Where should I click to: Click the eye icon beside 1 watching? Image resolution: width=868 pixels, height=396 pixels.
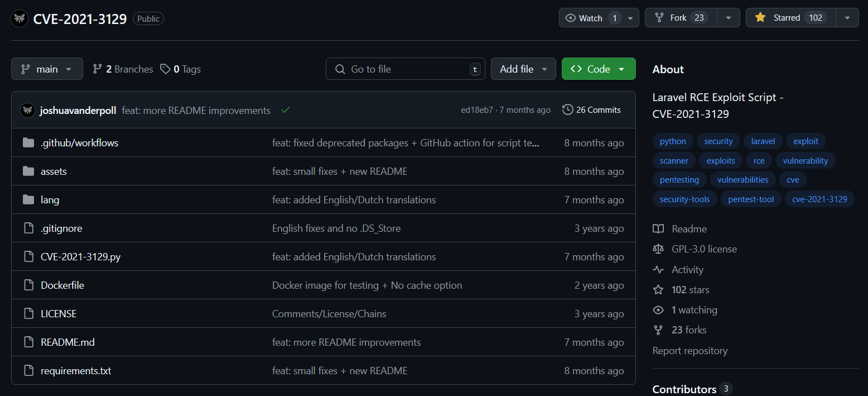(658, 310)
